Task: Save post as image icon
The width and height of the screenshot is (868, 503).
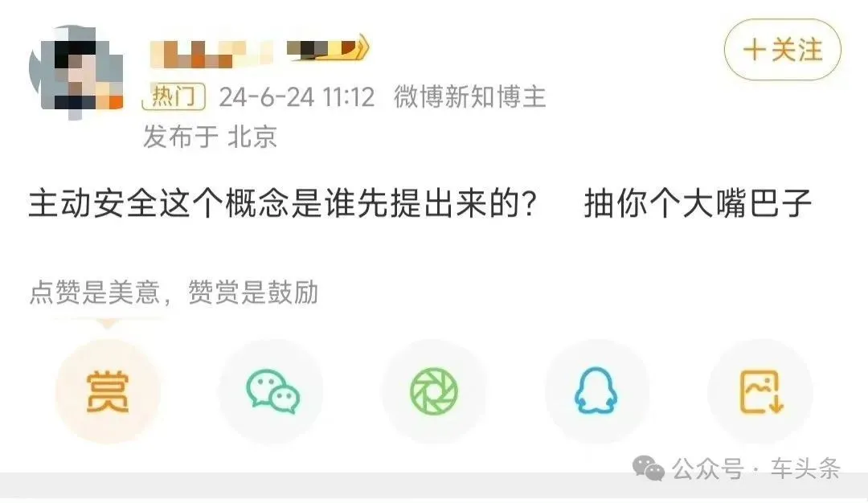Action: [x=761, y=392]
